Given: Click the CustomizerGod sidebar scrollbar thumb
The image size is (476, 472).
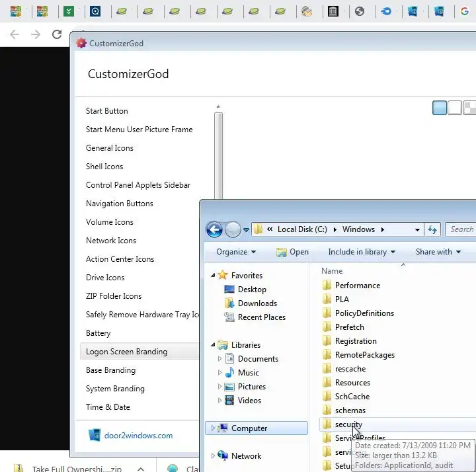Looking at the screenshot, I should point(218,156).
